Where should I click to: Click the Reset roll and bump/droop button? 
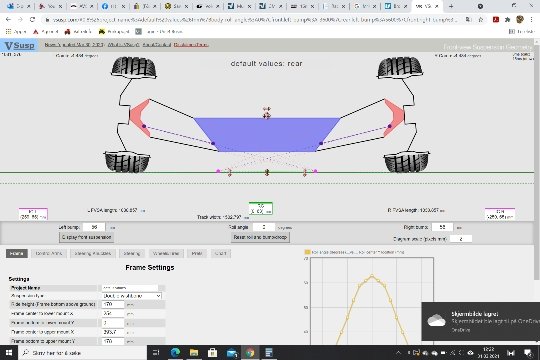pyautogui.click(x=260, y=237)
